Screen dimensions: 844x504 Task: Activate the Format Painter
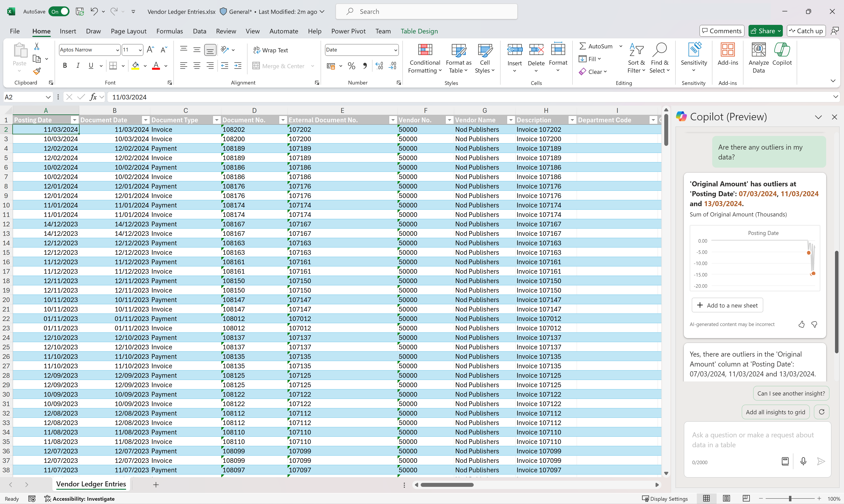(36, 71)
